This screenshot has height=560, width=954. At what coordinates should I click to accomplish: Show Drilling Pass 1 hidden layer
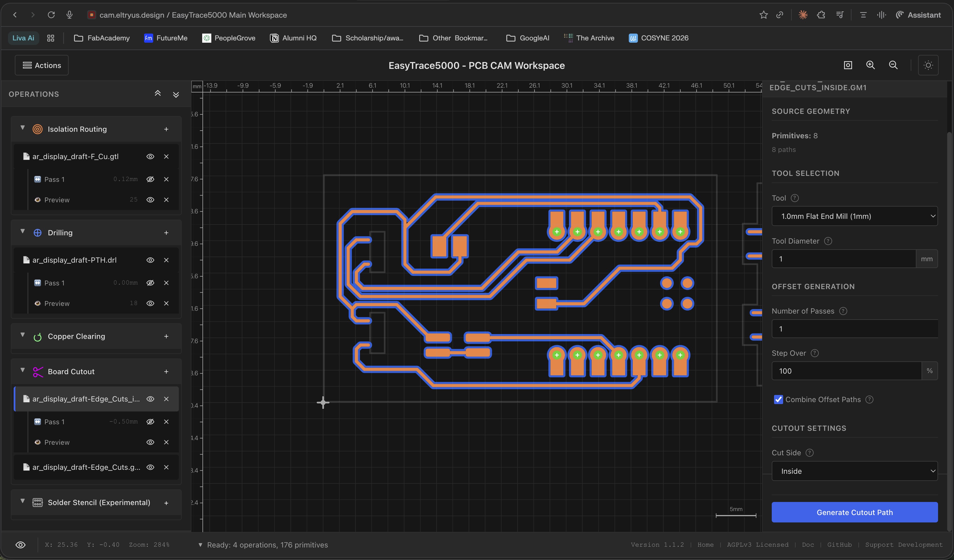(x=150, y=283)
